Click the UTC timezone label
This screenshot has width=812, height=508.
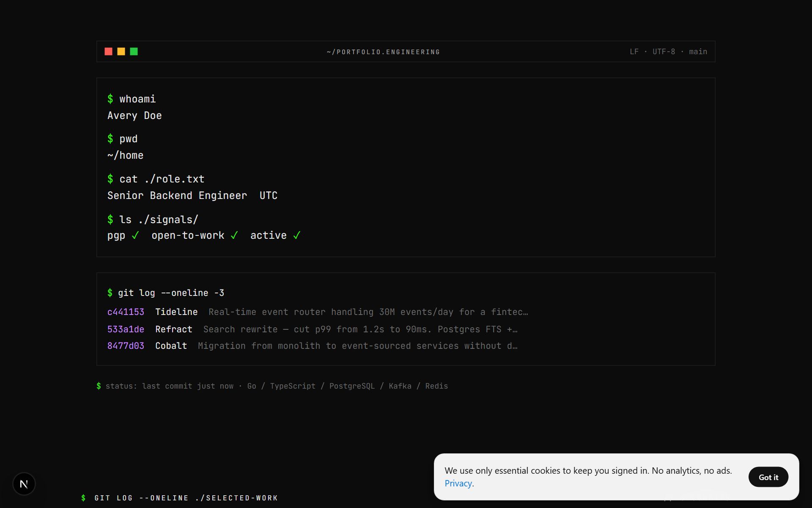coord(269,196)
